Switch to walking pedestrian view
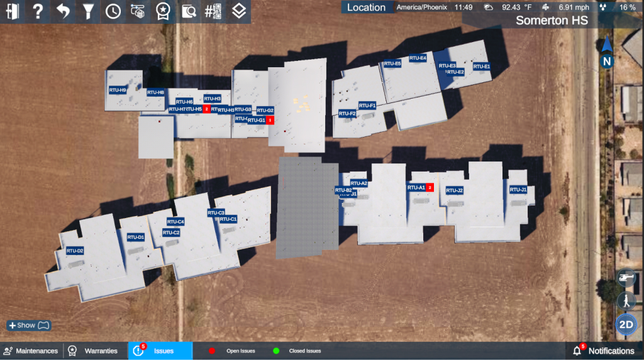Screen dimensions: 644x360 coord(626,301)
